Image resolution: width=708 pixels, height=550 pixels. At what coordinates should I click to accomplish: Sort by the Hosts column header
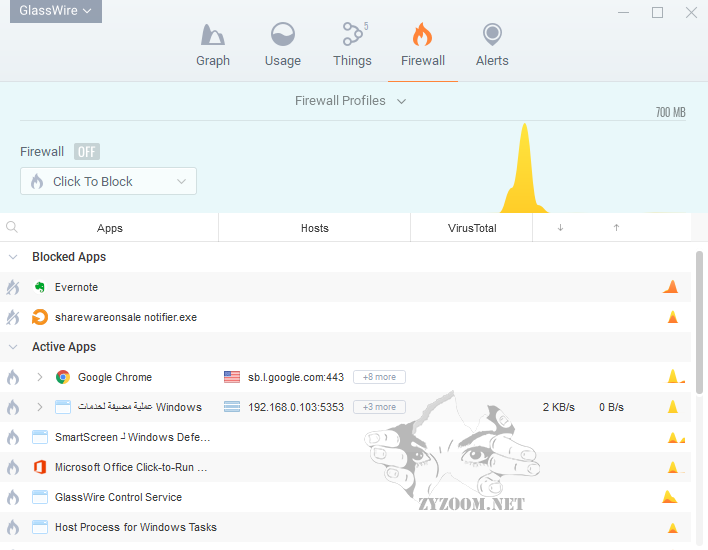(315, 228)
